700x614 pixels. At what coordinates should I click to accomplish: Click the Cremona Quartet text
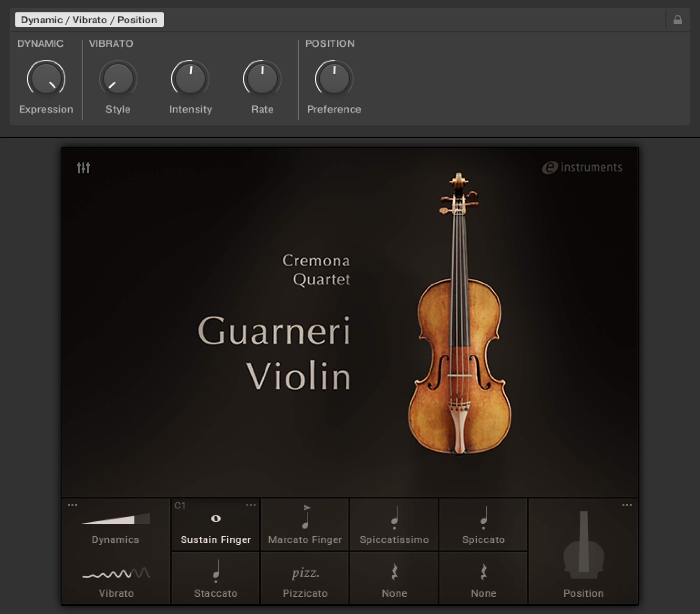pos(316,270)
